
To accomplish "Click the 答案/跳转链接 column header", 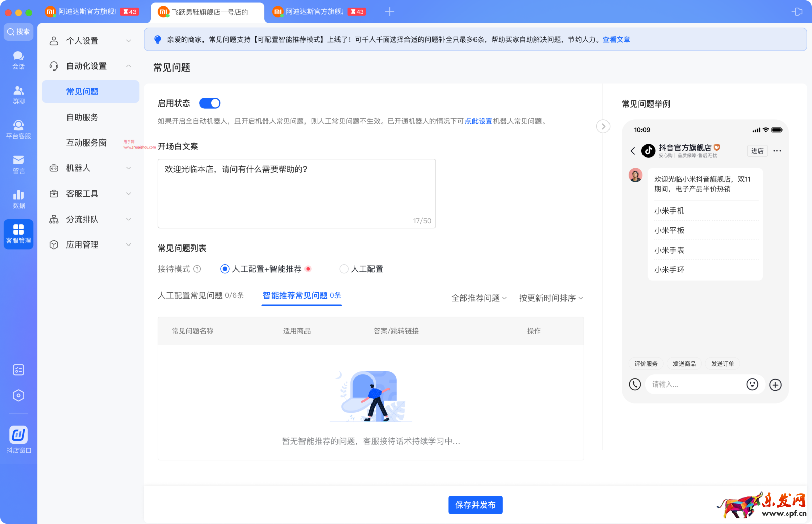I will tap(396, 331).
